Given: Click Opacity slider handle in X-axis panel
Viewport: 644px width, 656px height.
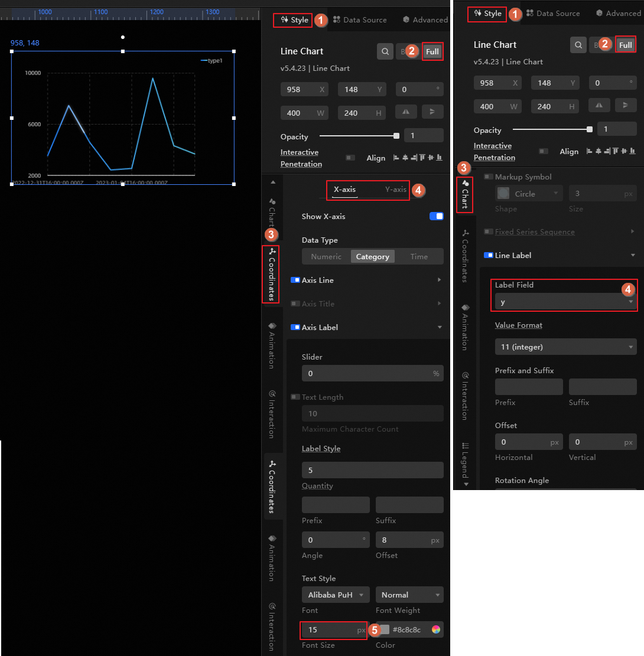Looking at the screenshot, I should (396, 136).
